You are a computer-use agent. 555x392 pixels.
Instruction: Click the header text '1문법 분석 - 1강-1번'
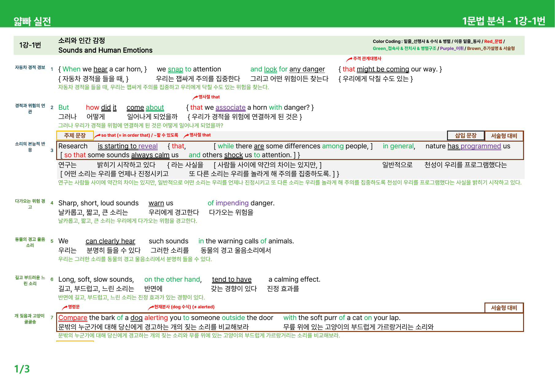click(503, 21)
